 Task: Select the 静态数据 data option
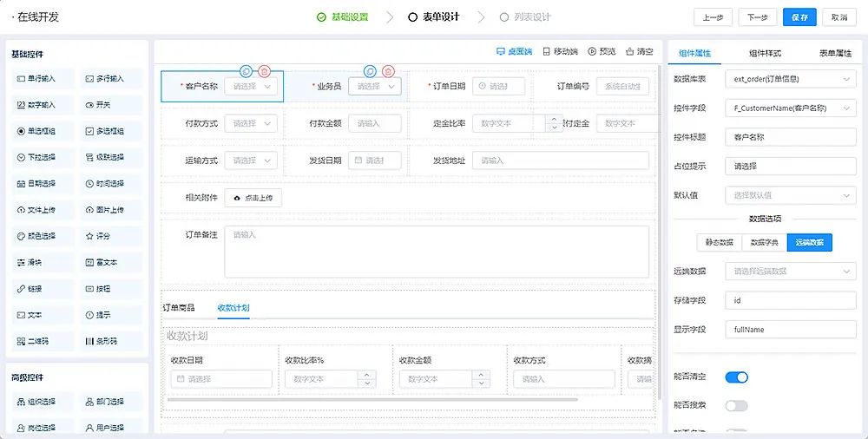coord(719,243)
